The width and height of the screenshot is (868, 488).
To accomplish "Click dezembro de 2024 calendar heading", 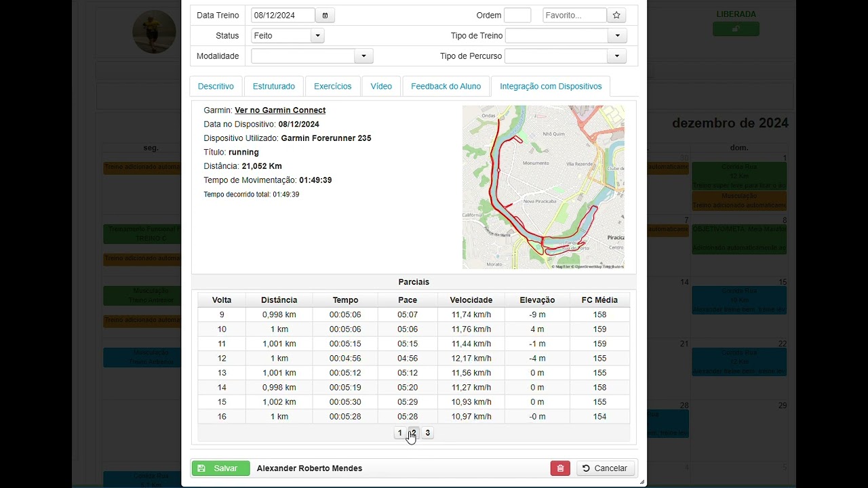I will point(730,123).
